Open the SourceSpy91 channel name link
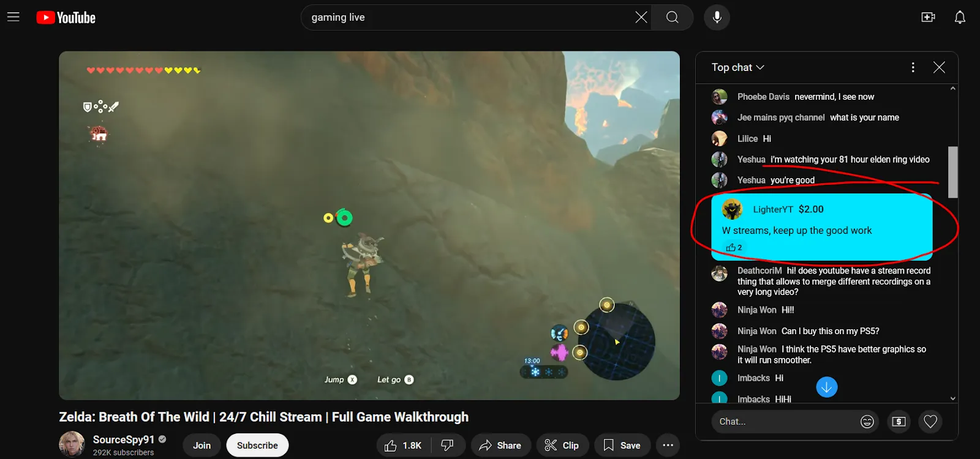The height and width of the screenshot is (459, 980). [x=124, y=439]
